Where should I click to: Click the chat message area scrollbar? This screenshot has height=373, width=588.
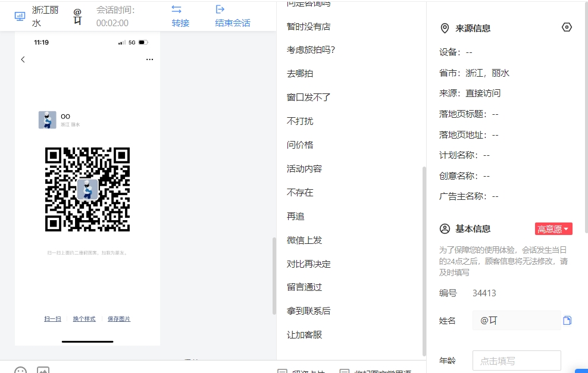274,276
